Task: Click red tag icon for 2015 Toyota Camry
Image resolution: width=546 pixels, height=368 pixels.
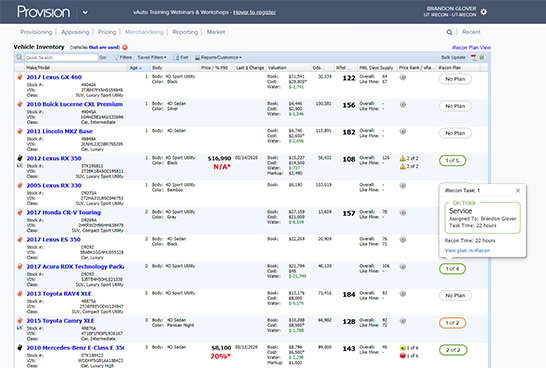Action: coord(20,320)
